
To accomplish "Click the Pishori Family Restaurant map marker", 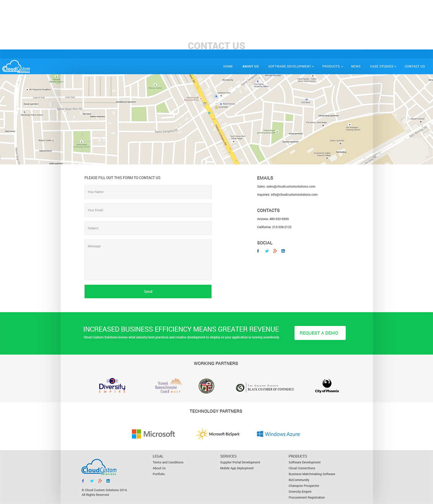I will click(201, 99).
